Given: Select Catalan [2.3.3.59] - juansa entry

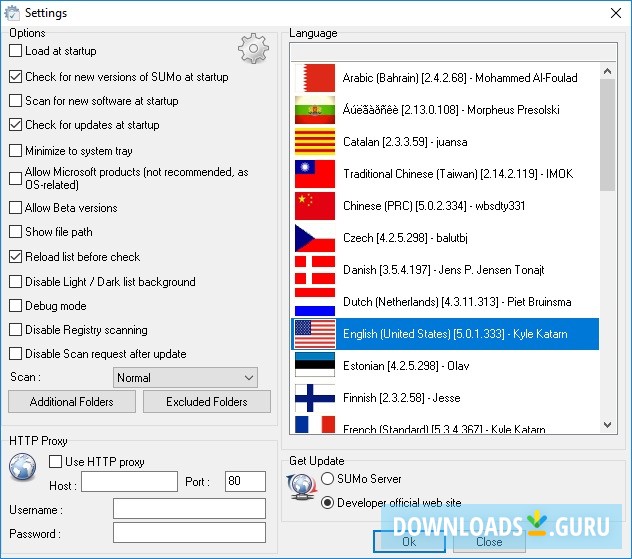Looking at the screenshot, I should (405, 142).
